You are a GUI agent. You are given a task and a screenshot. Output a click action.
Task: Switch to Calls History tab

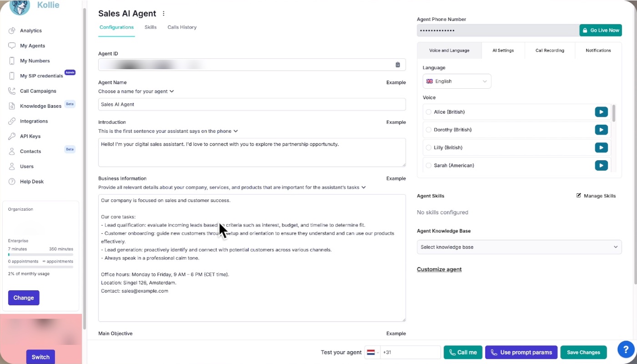click(x=182, y=27)
